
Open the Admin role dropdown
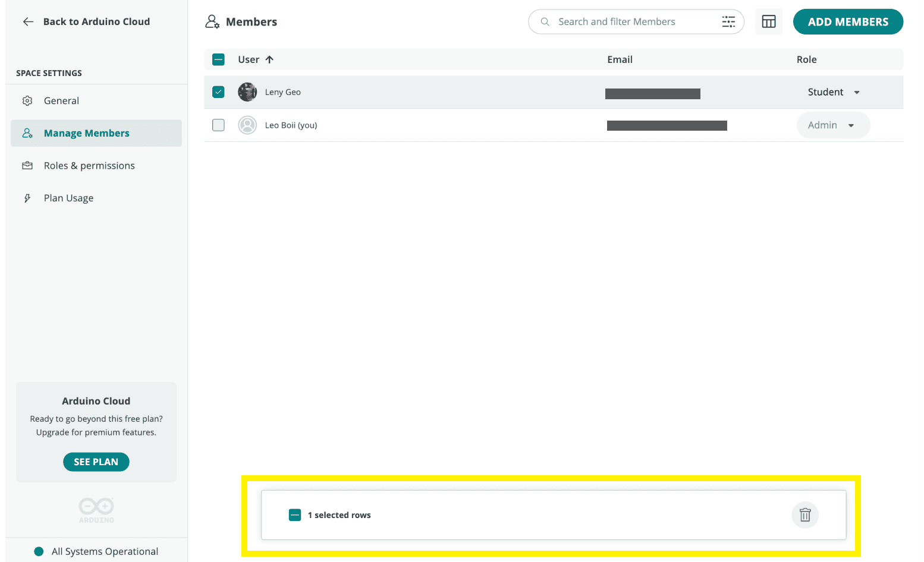click(x=832, y=125)
